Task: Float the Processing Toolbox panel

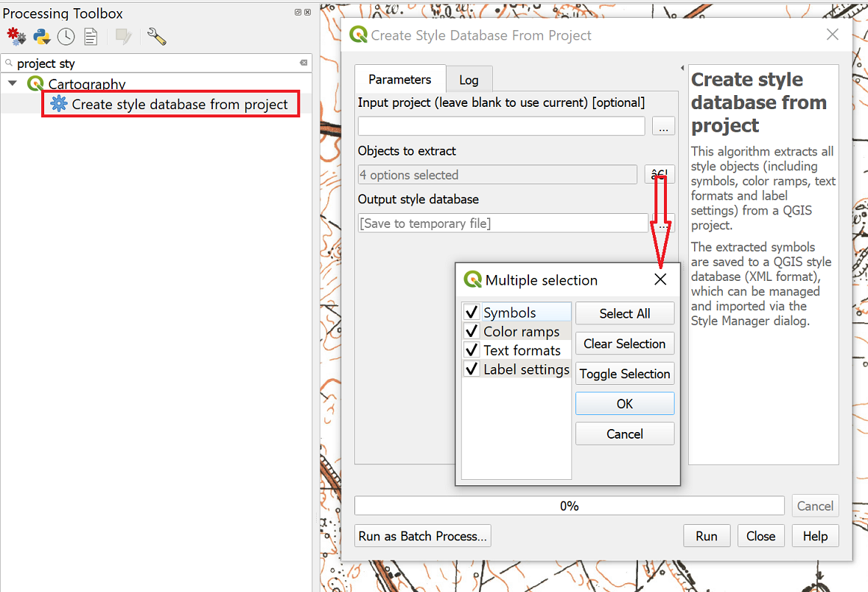Action: click(x=298, y=13)
